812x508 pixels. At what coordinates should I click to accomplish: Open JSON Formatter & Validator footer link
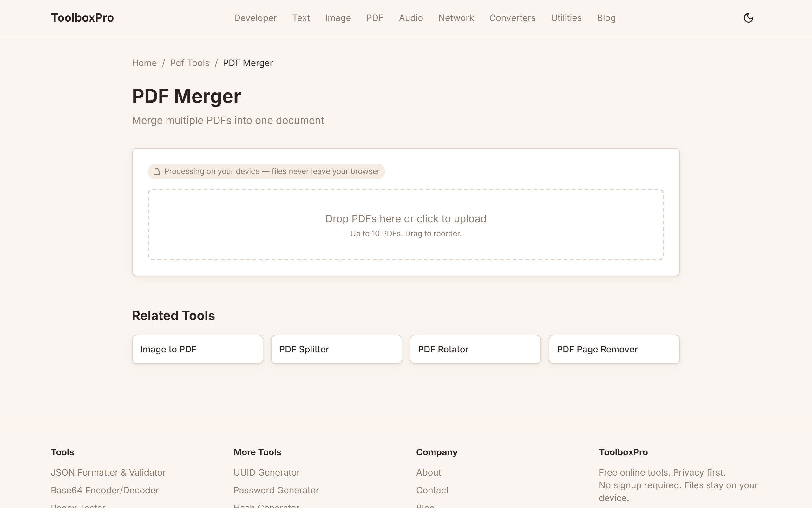(x=108, y=472)
